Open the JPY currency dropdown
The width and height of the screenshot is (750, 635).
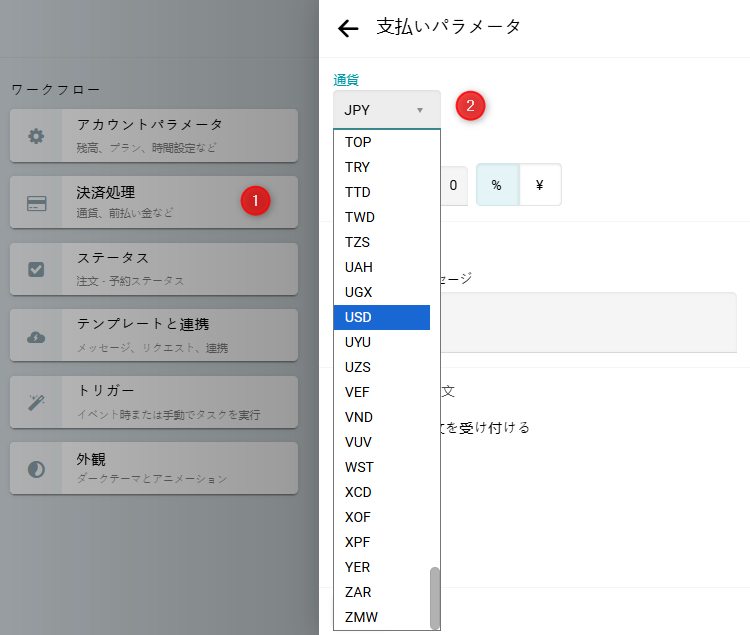point(386,110)
